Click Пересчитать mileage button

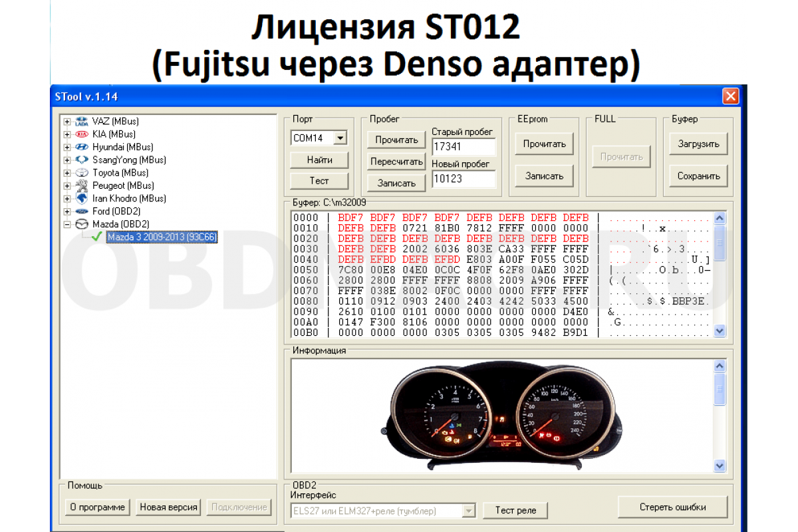[396, 162]
